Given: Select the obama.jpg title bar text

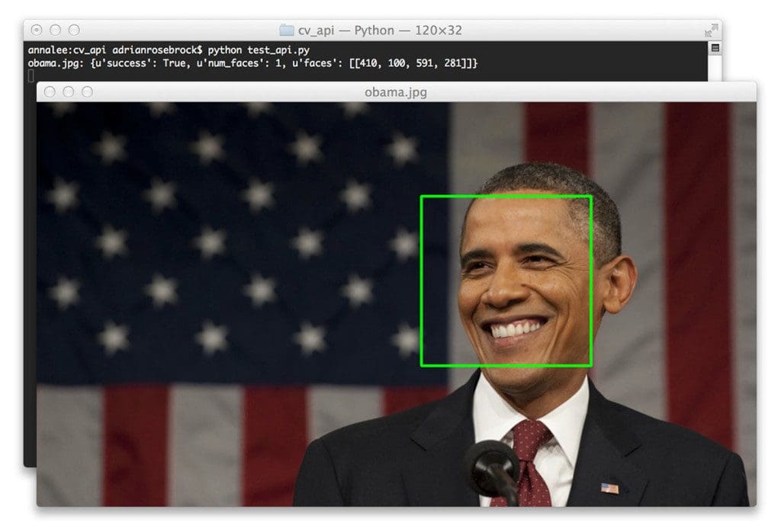Looking at the screenshot, I should click(394, 92).
